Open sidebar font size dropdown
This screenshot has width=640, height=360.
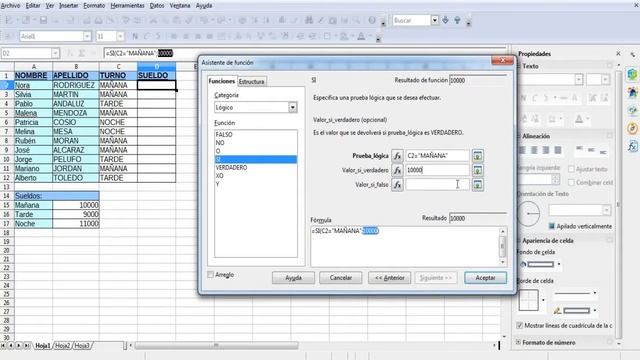[x=605, y=80]
